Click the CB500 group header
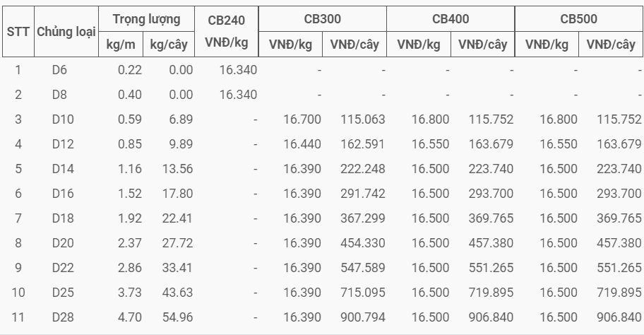Screen dimensions: 644x335 tap(579, 19)
